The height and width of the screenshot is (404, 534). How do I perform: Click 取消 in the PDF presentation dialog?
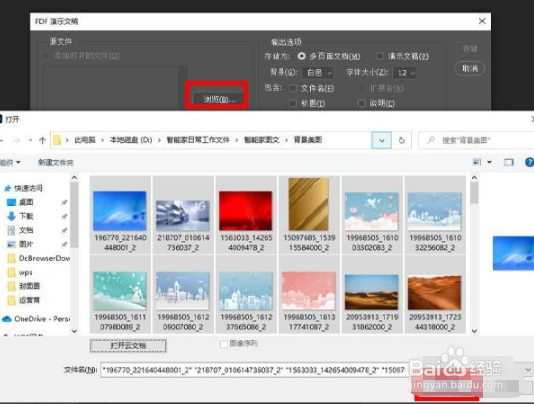[470, 68]
